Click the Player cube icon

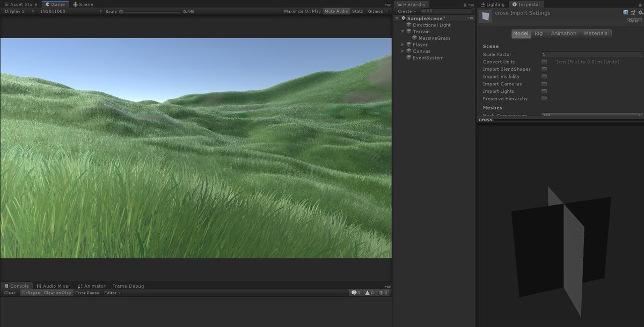pyautogui.click(x=409, y=45)
